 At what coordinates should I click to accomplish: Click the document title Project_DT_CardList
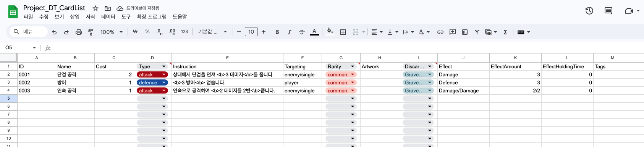[54, 8]
